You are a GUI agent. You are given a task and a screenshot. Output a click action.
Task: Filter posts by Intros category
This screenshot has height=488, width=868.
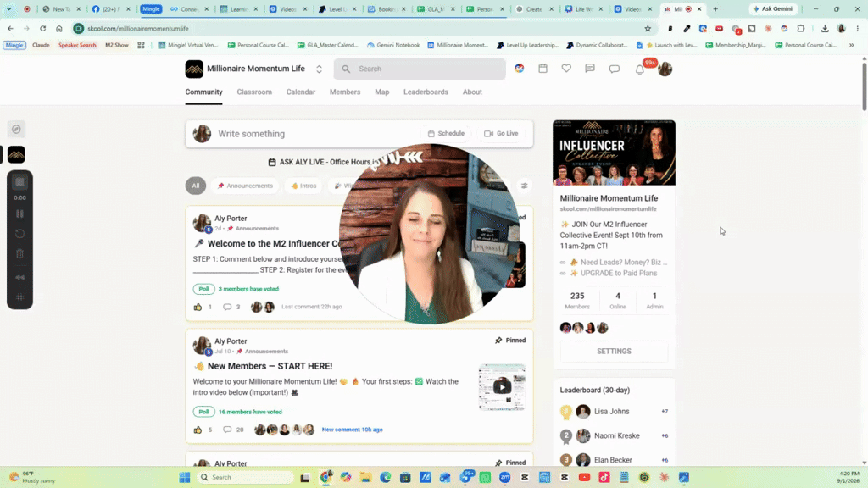(304, 186)
